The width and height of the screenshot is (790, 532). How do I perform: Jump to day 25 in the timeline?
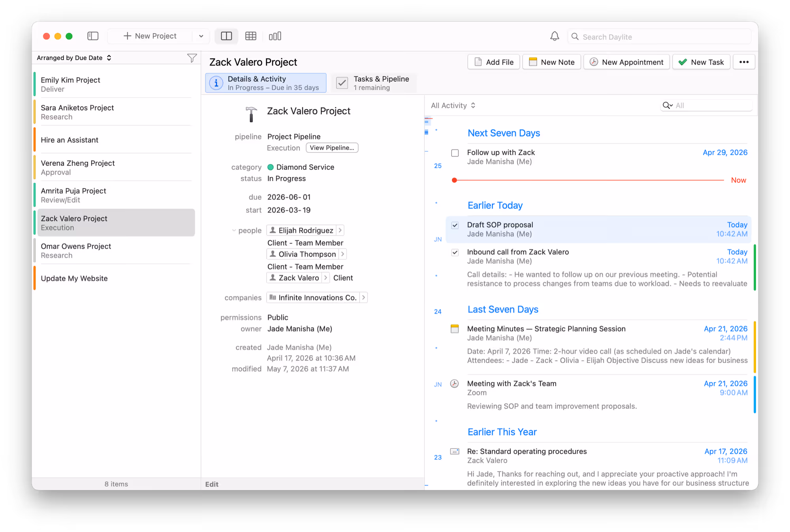438,166
